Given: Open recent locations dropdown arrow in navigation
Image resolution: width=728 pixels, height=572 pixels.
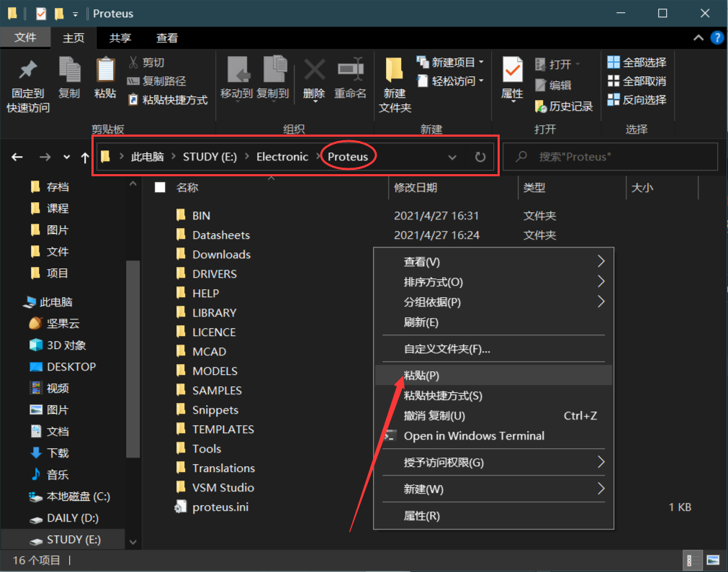Looking at the screenshot, I should pos(67,158).
